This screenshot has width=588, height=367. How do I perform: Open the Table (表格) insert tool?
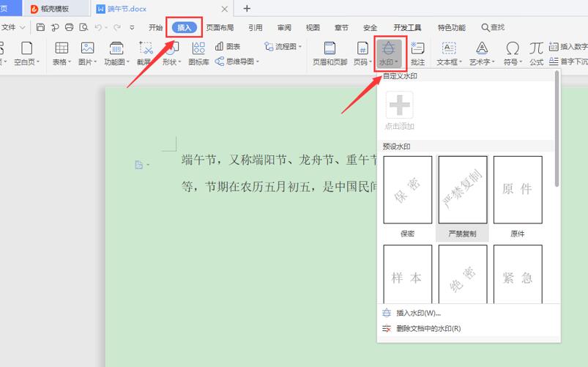62,53
